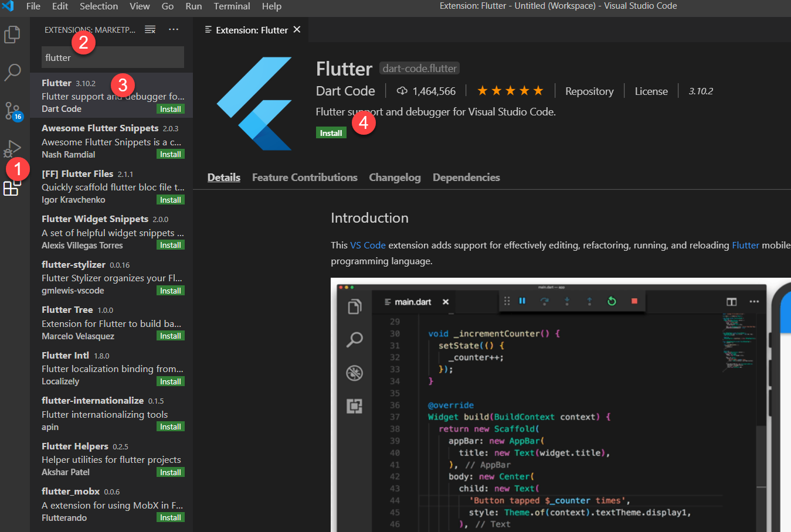Switch to Feature Contributions tab
Screen dimensions: 791x532
[x=304, y=178]
